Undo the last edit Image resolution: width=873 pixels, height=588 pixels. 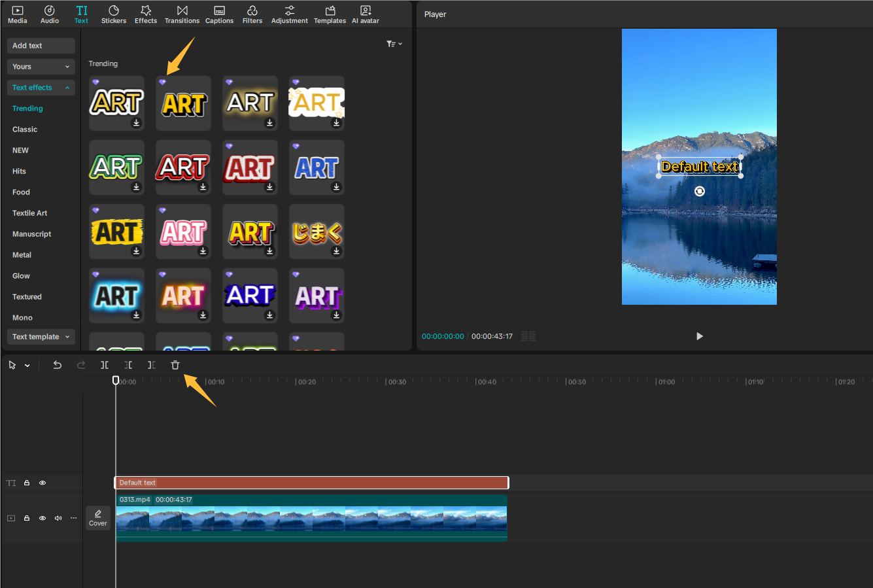57,365
